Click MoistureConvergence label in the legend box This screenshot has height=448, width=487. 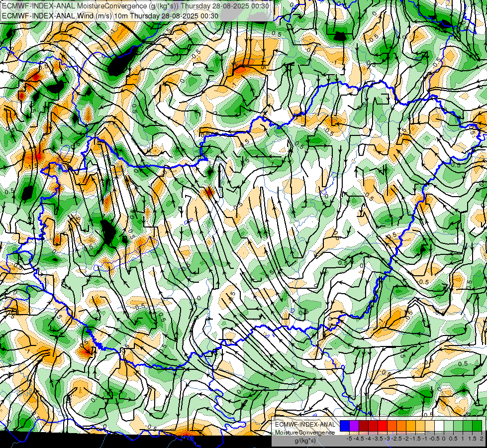pyautogui.click(x=305, y=433)
